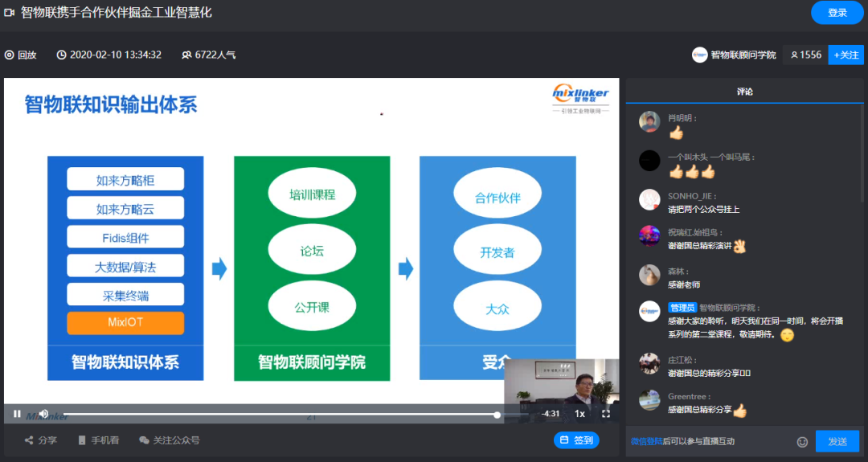Change playback speed 1x
868x462 pixels.
(579, 414)
